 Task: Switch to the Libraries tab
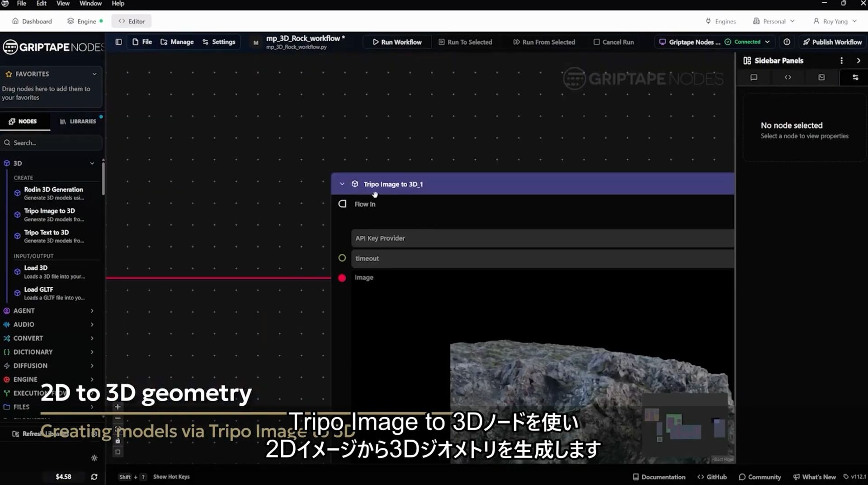click(x=78, y=121)
